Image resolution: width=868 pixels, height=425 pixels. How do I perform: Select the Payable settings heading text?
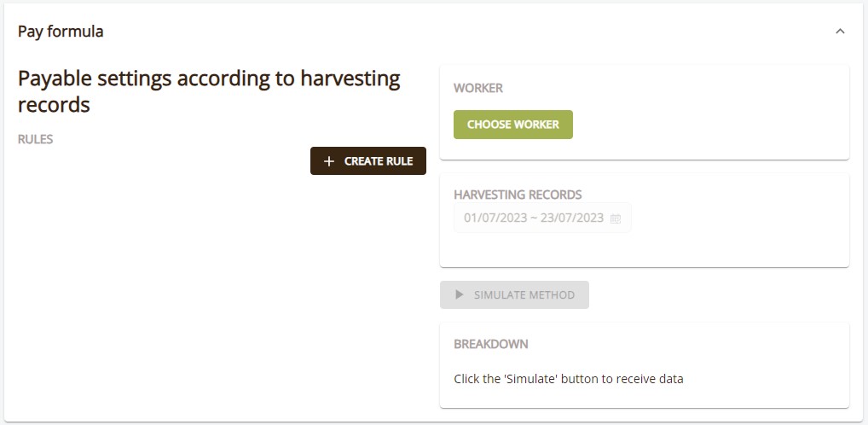click(x=209, y=91)
